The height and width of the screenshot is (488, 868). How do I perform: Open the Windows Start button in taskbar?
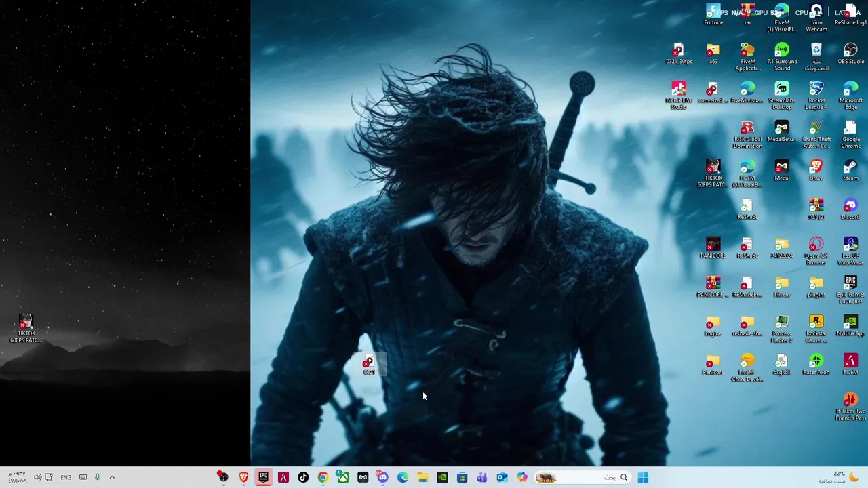[x=643, y=477]
